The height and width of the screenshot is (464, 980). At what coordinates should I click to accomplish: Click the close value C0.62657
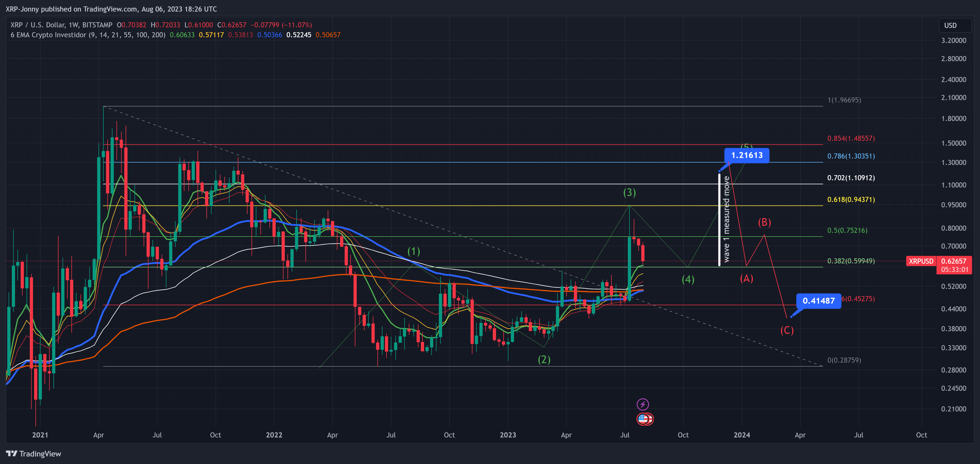click(232, 25)
